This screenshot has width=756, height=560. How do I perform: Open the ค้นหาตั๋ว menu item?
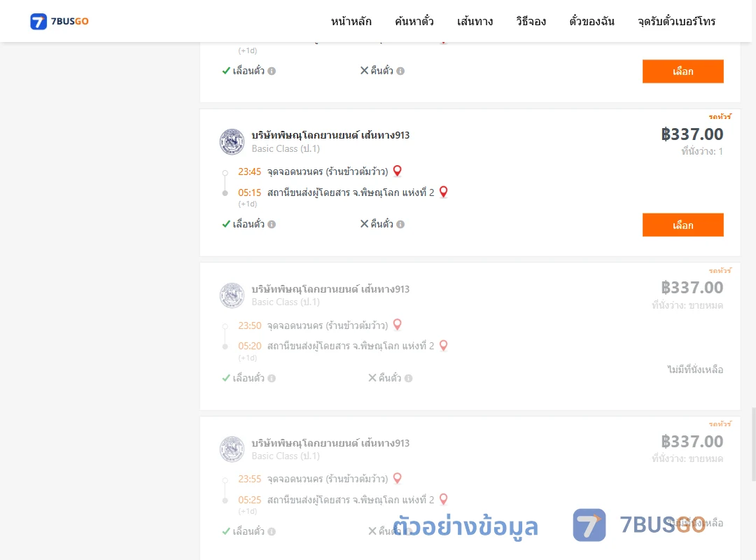coord(414,21)
